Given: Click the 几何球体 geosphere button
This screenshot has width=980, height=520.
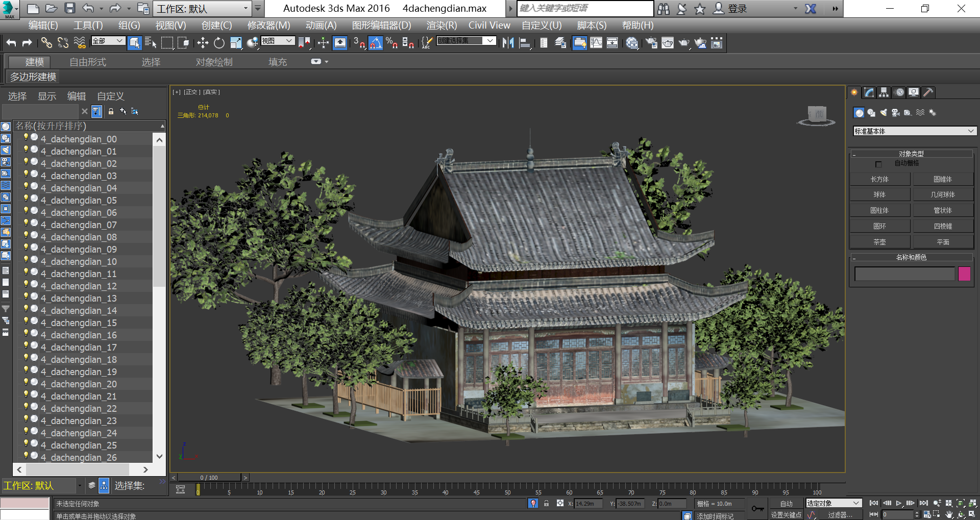Looking at the screenshot, I should click(x=943, y=194).
